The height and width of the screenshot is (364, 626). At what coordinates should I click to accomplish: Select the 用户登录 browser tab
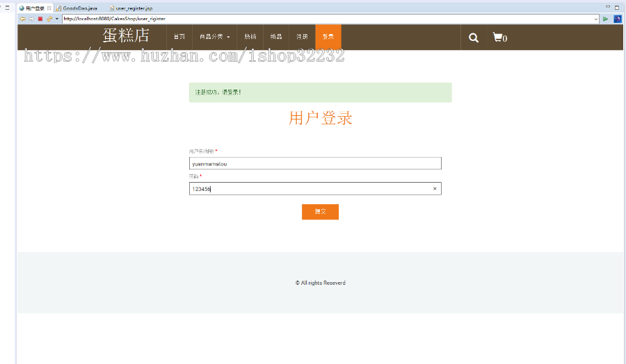tap(35, 8)
